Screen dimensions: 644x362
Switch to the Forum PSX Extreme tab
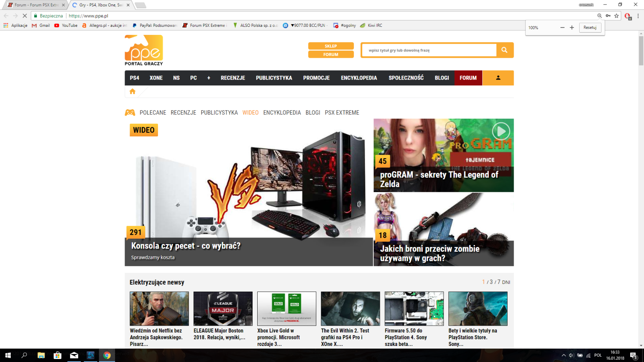click(x=36, y=5)
